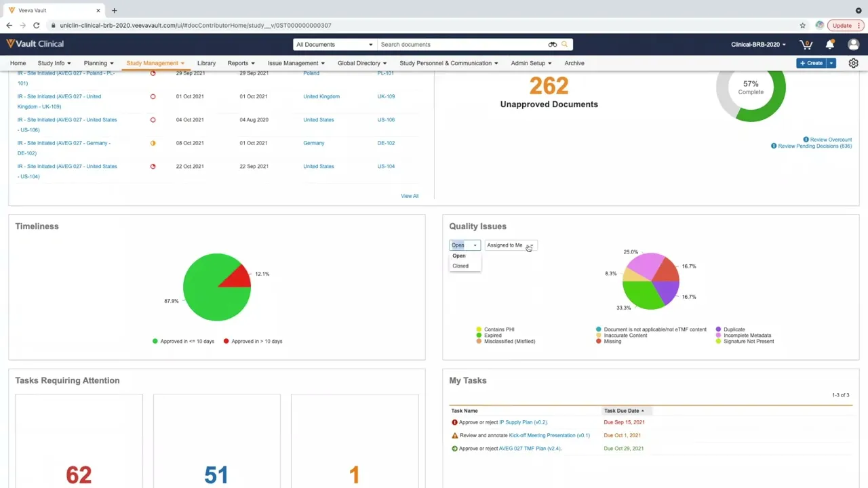Screen dimensions: 868x488
Task: Open the settings gear icon
Action: click(x=853, y=63)
